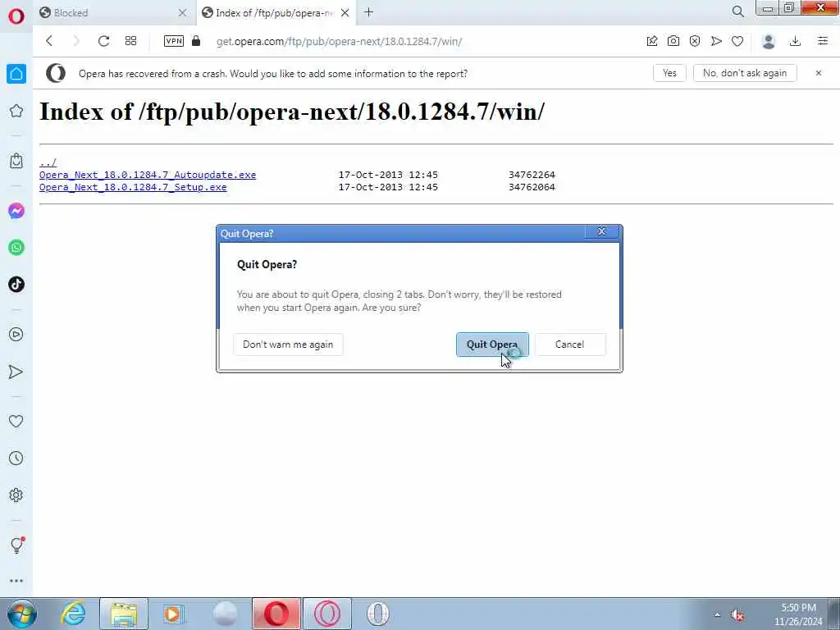Viewport: 840px width, 630px height.
Task: Open History clock in sidebar
Action: 16,458
